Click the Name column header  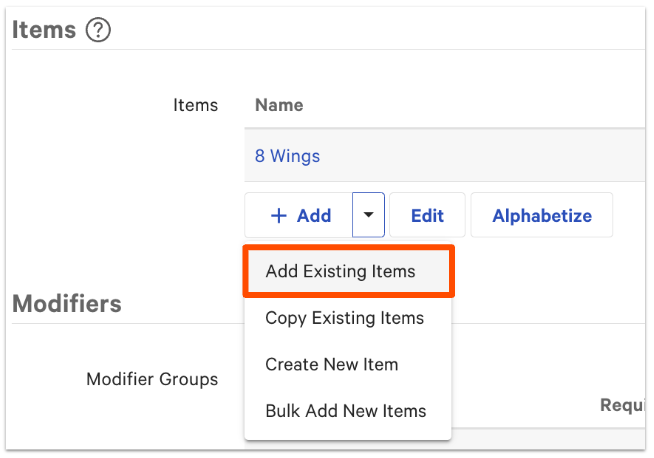(279, 105)
